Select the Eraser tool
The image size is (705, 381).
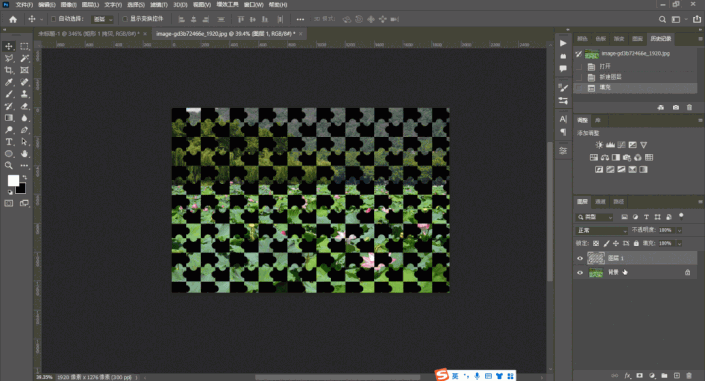[24, 106]
